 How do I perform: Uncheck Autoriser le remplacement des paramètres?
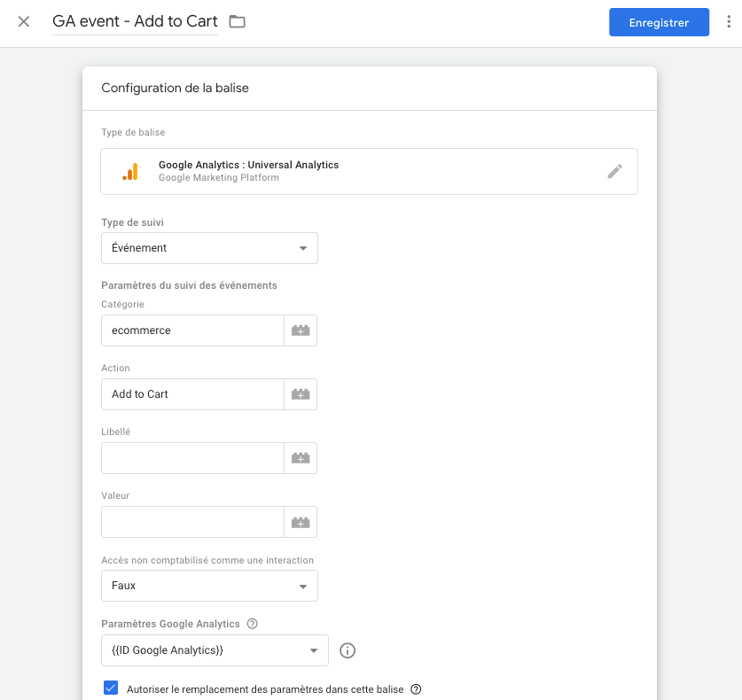(111, 688)
